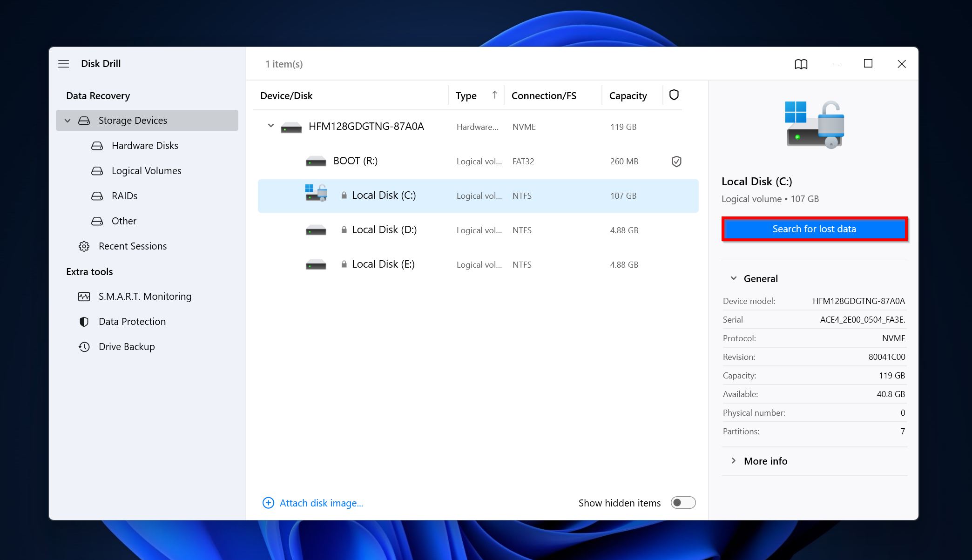Select Local Disk (D:) from device list
This screenshot has height=560, width=972.
pyautogui.click(x=384, y=229)
